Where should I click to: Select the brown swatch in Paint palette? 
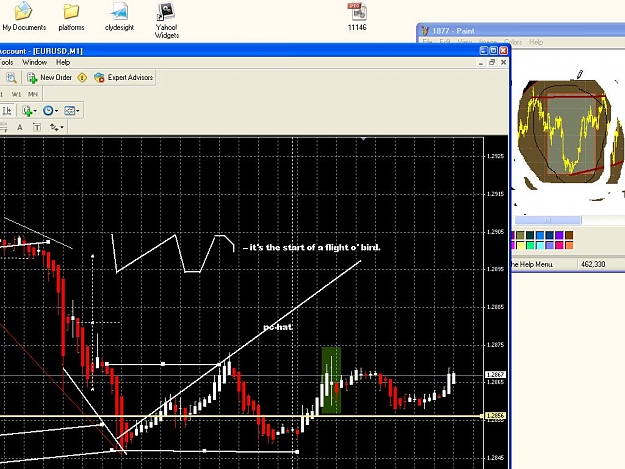tap(569, 235)
